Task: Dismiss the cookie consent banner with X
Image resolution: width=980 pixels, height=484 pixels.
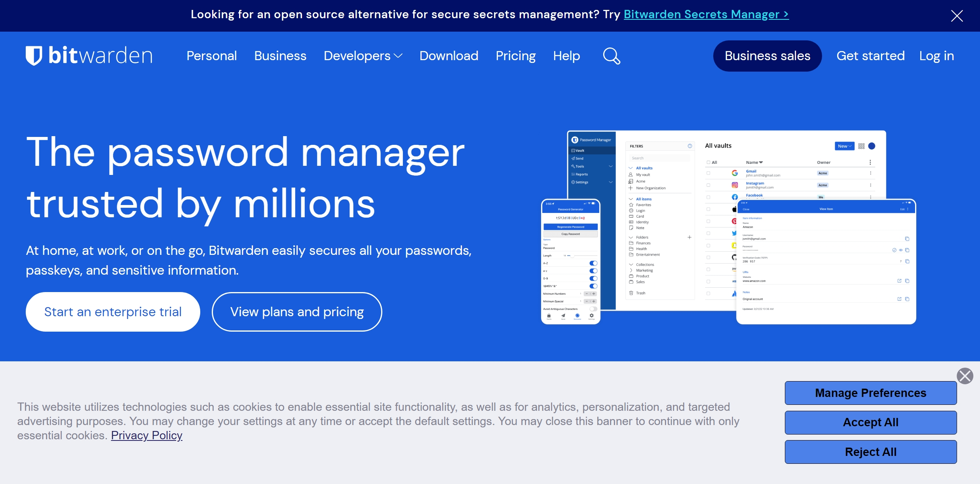Action: pos(965,376)
